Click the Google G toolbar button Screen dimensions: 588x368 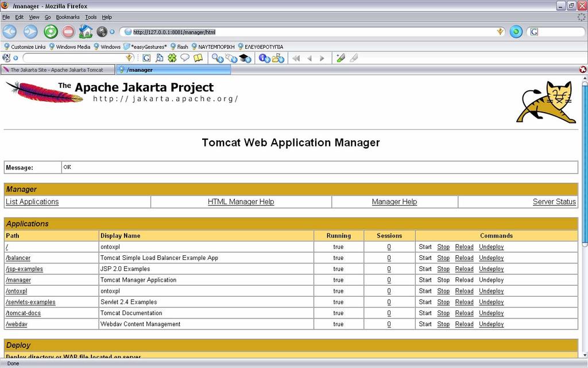[146, 58]
